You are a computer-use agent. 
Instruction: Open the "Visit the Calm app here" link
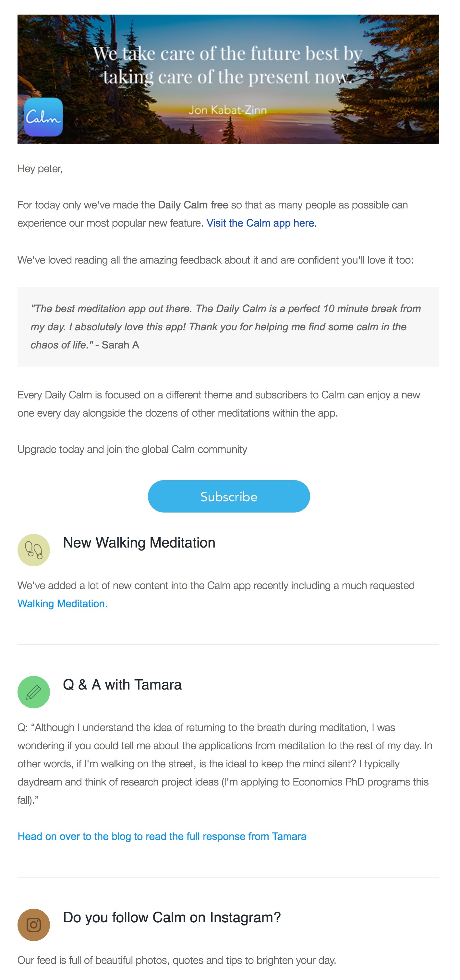pos(261,223)
